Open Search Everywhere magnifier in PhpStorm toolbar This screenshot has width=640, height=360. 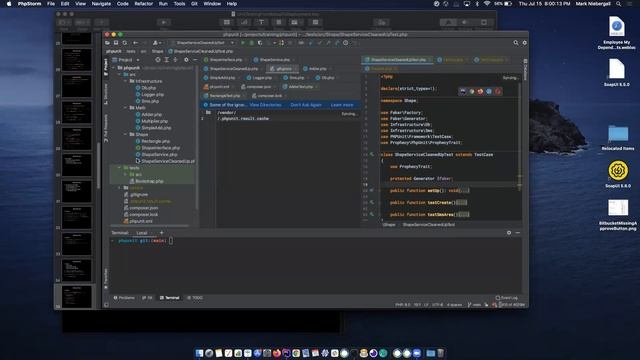516,42
